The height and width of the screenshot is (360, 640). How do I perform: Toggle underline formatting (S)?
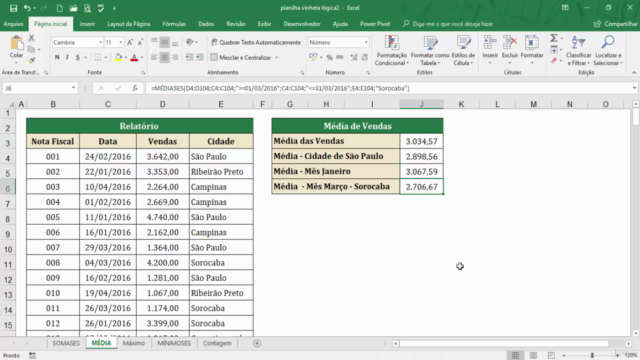(78, 58)
